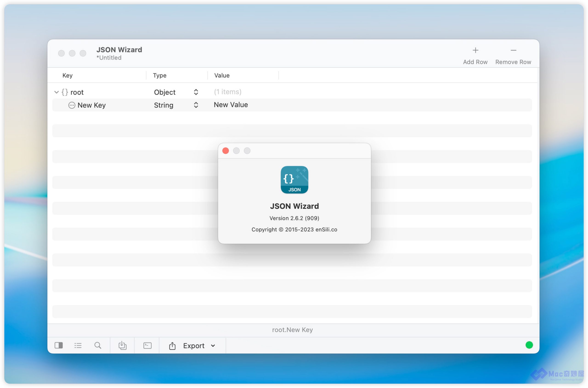The image size is (588, 388).
Task: Click the green status indicator
Action: [x=529, y=345]
